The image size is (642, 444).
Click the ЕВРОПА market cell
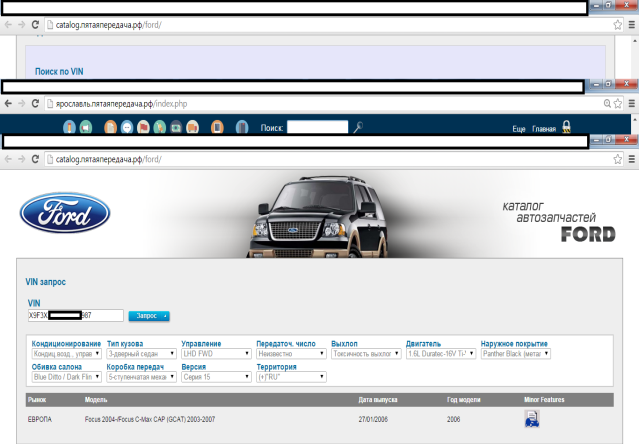pos(40,419)
